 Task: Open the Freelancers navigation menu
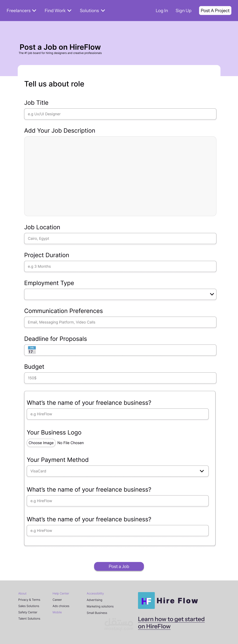tap(18, 11)
